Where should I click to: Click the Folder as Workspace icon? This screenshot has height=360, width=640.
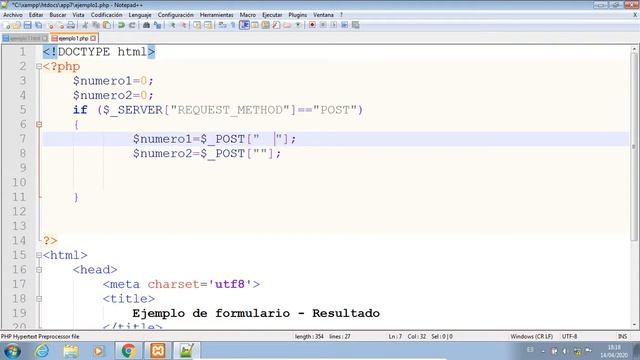287,25
